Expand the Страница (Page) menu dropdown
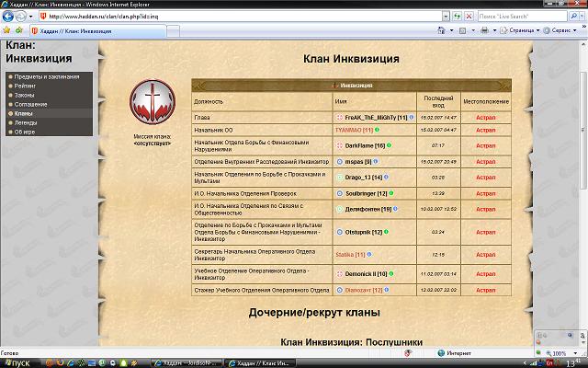This screenshot has height=368, width=588. coord(537,30)
